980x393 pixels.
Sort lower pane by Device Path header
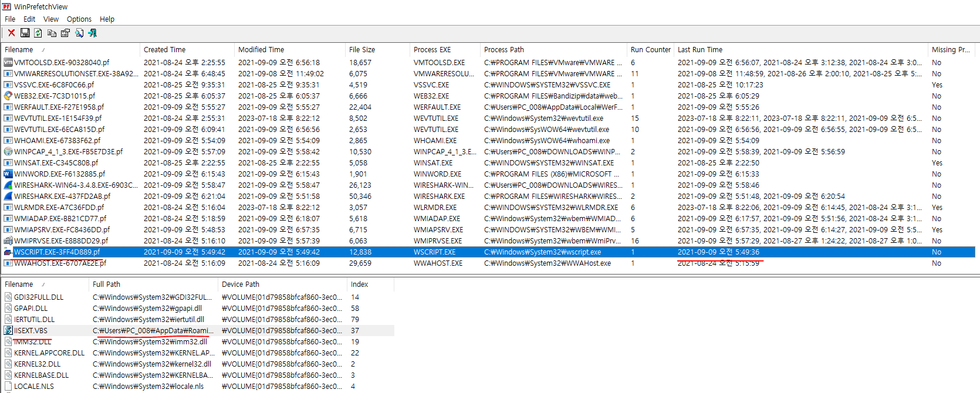pyautogui.click(x=283, y=284)
